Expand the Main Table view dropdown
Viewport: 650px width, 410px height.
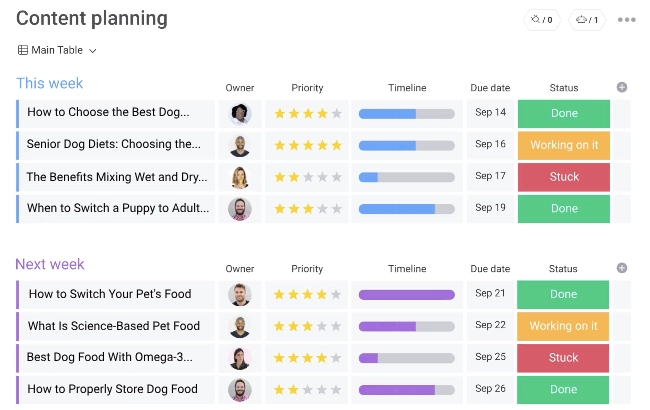(93, 51)
